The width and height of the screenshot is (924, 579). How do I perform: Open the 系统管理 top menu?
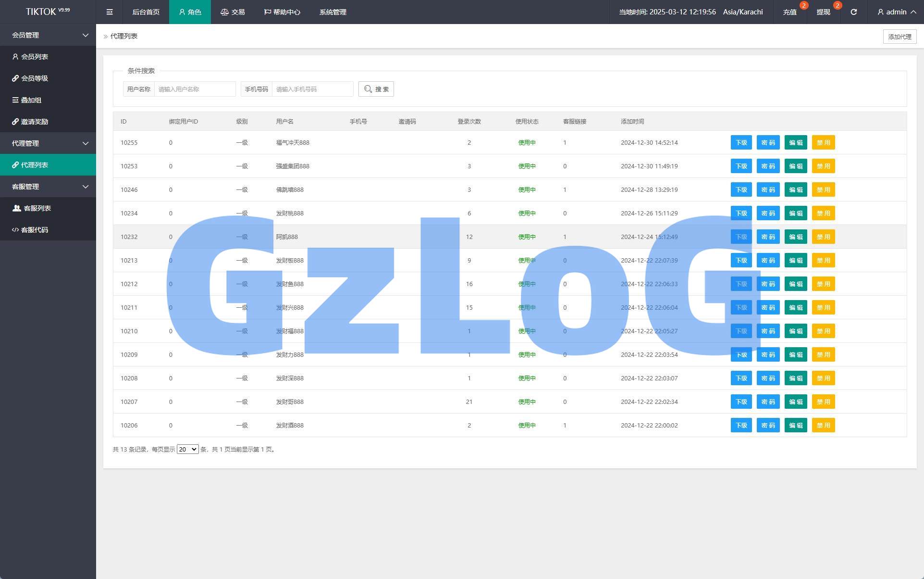(333, 12)
